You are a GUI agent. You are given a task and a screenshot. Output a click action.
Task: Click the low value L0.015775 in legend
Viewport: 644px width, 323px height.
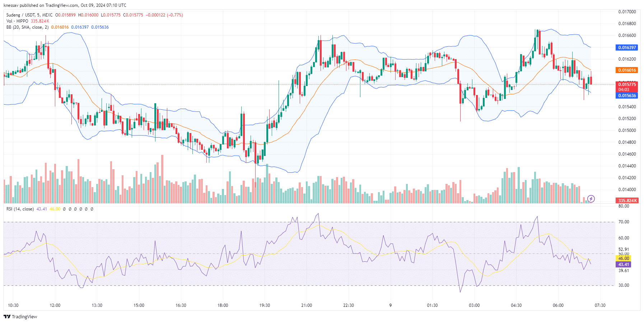pyautogui.click(x=111, y=15)
